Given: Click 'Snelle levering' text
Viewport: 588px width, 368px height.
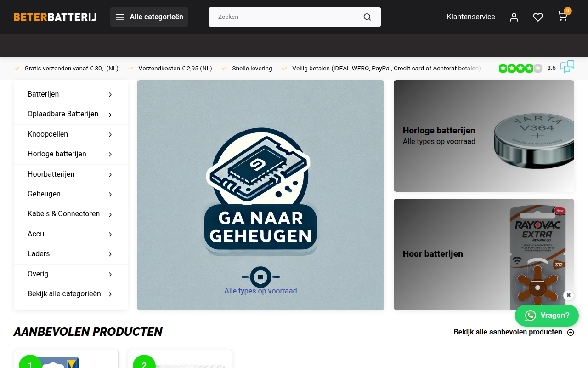Looking at the screenshot, I should (252, 69).
